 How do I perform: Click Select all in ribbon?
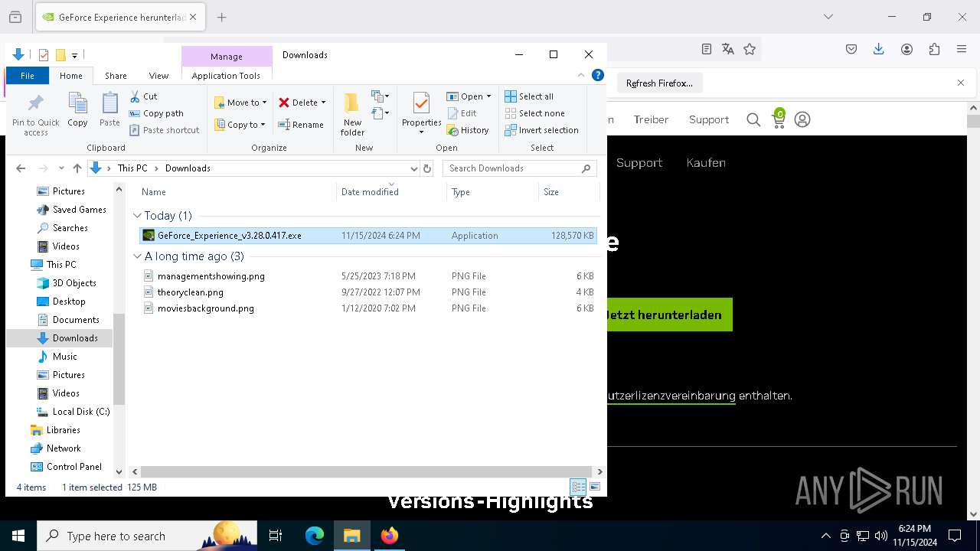click(529, 96)
